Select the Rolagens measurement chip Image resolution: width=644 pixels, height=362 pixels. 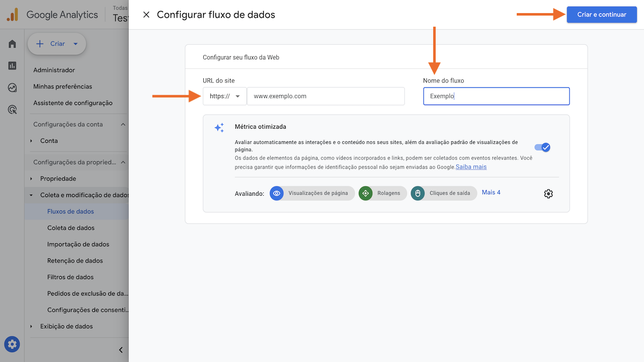[x=382, y=193]
